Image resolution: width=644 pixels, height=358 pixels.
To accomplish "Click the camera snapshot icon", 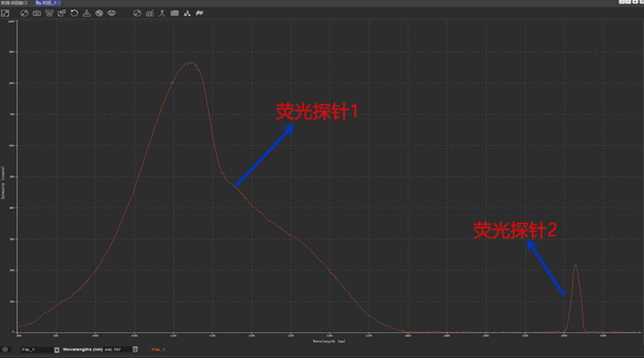I will (37, 14).
